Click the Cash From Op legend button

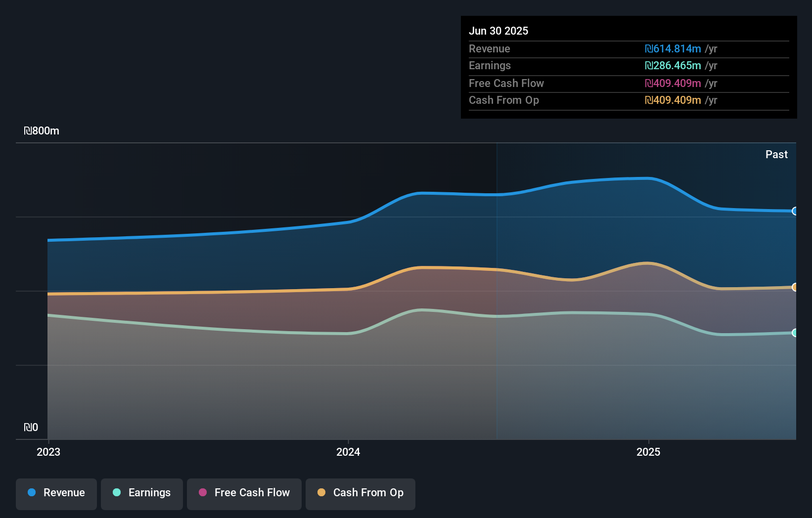pos(360,493)
